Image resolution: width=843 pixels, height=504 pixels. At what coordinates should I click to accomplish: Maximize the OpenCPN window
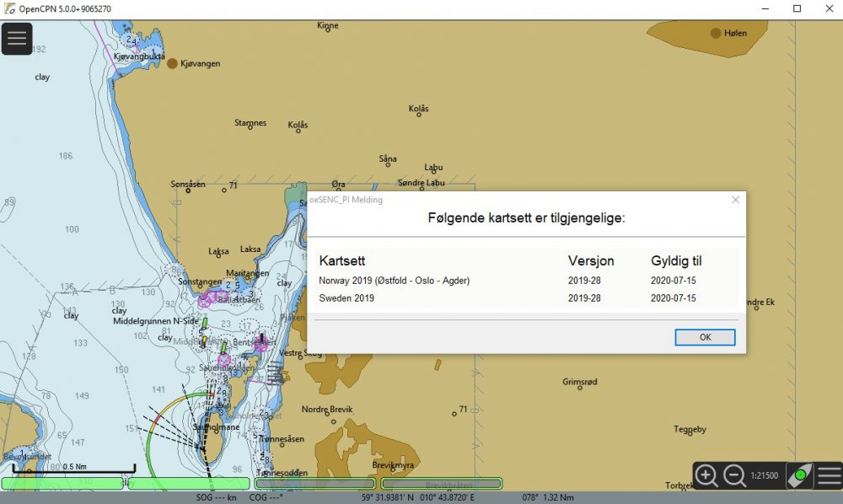(797, 8)
